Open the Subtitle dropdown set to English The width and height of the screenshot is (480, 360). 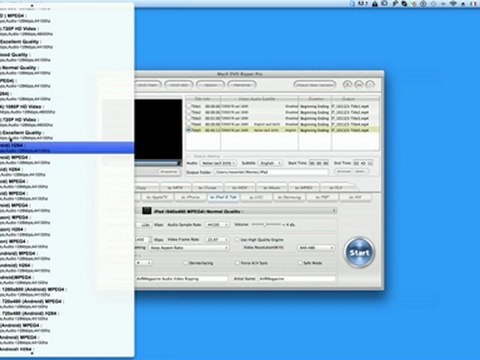[x=270, y=163]
